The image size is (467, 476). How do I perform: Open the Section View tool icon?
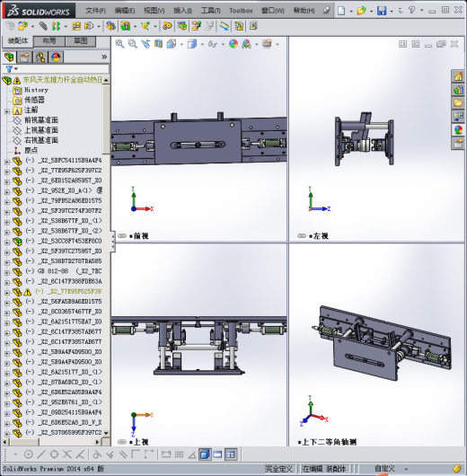click(x=158, y=44)
